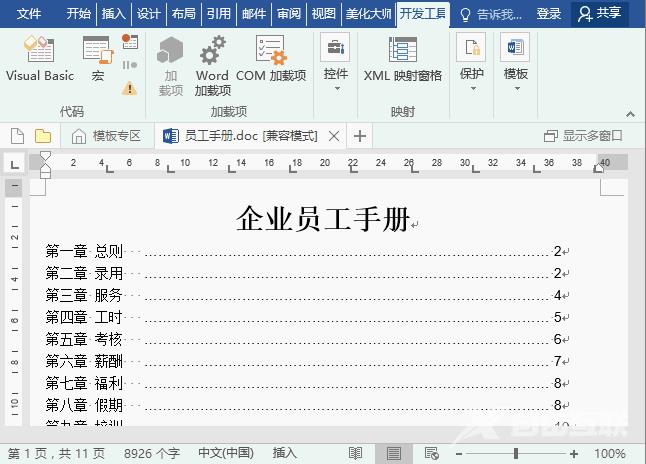Switch to print layout view in status bar

tap(394, 453)
